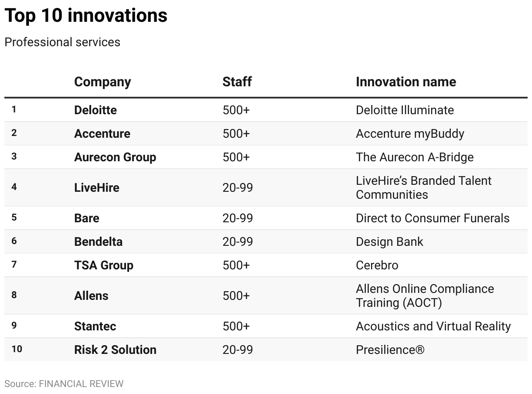Click the Innovation name column header
The width and height of the screenshot is (532, 394).
click(x=406, y=82)
